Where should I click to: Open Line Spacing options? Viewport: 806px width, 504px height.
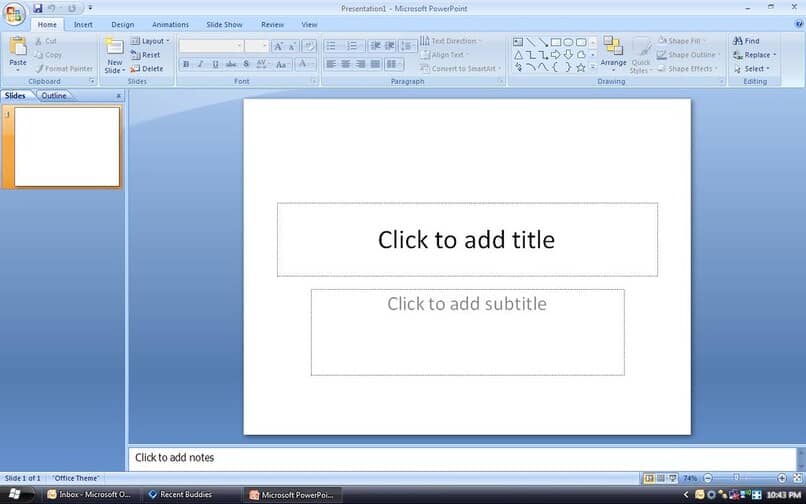(408, 47)
